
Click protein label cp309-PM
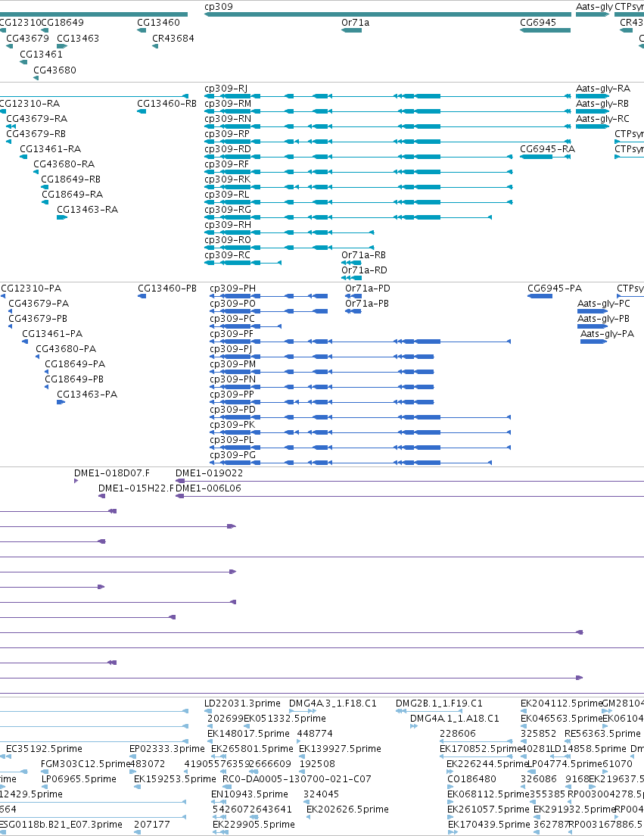coord(233,364)
